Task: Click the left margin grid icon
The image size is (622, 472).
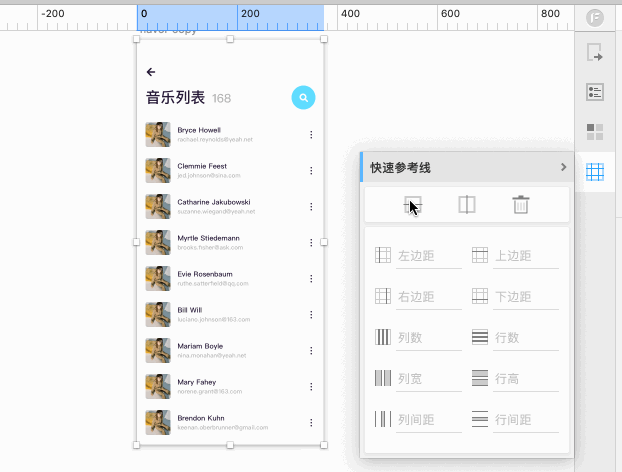Action: click(383, 255)
